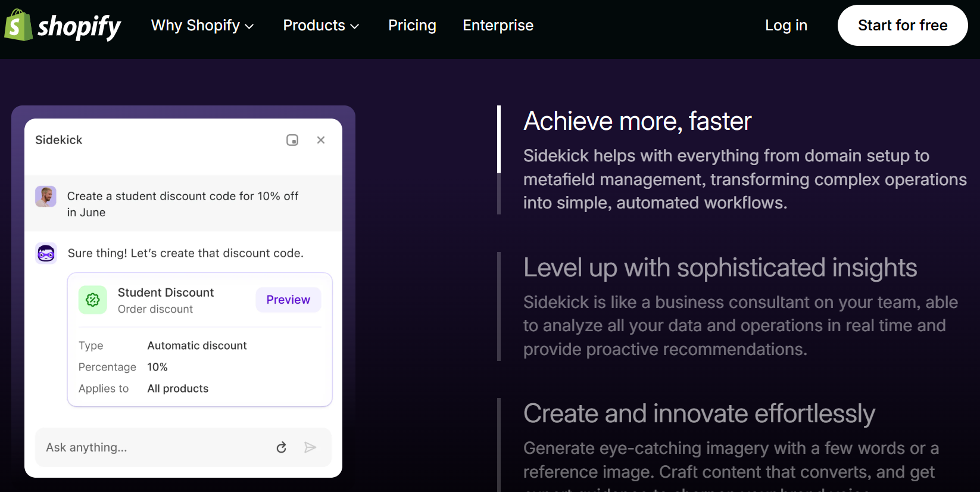980x492 pixels.
Task: Close the Sidekick panel
Action: click(x=321, y=140)
